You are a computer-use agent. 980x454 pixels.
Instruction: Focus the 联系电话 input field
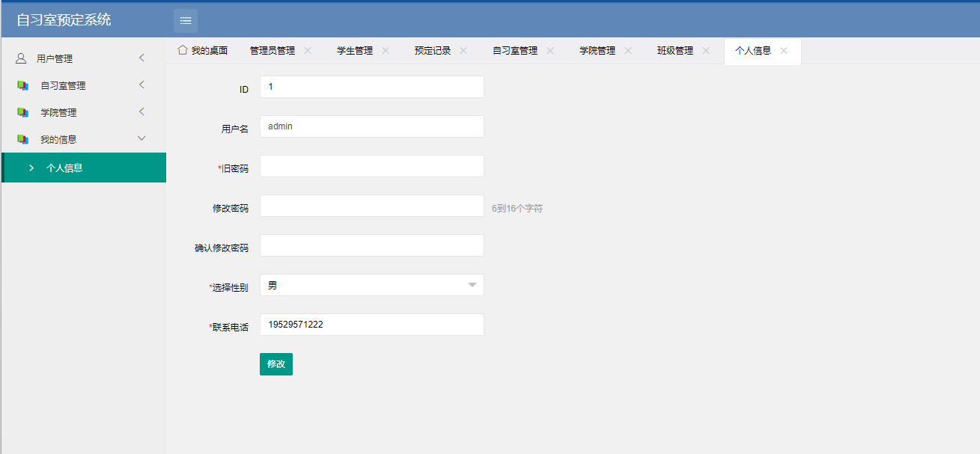tap(372, 325)
